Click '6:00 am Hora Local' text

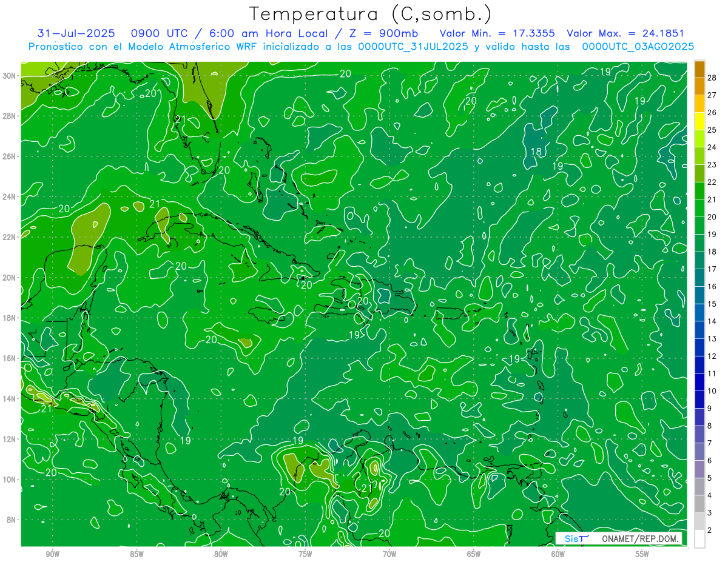(x=269, y=33)
